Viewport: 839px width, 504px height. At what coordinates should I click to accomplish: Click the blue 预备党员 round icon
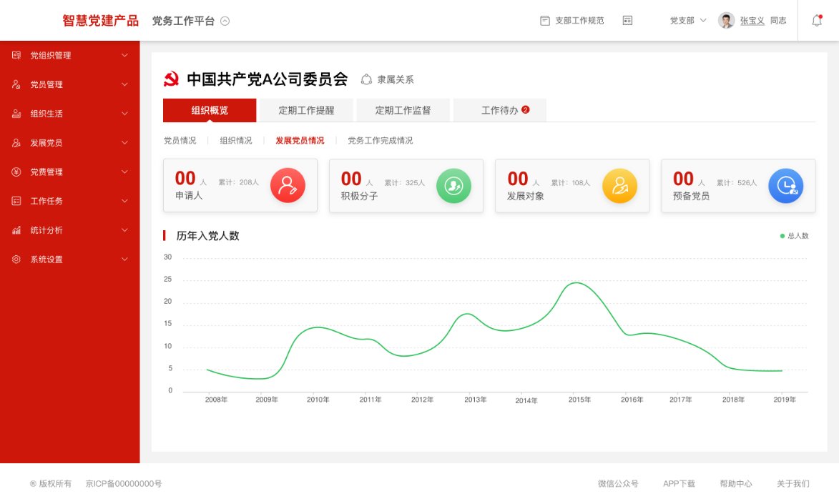tap(786, 186)
